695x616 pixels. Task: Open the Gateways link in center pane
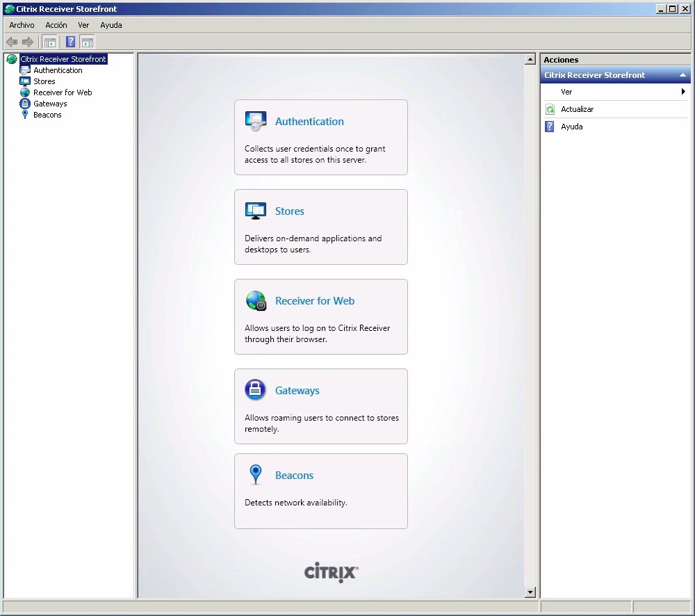pos(297,391)
